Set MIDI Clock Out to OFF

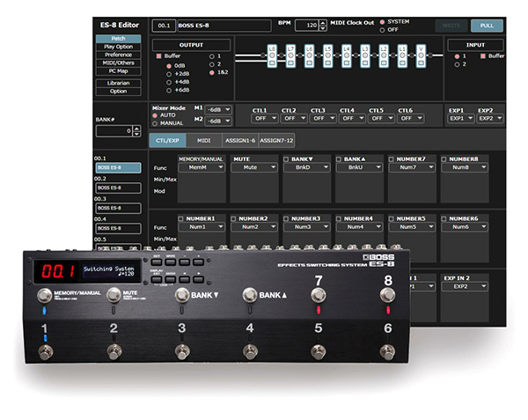(x=382, y=30)
